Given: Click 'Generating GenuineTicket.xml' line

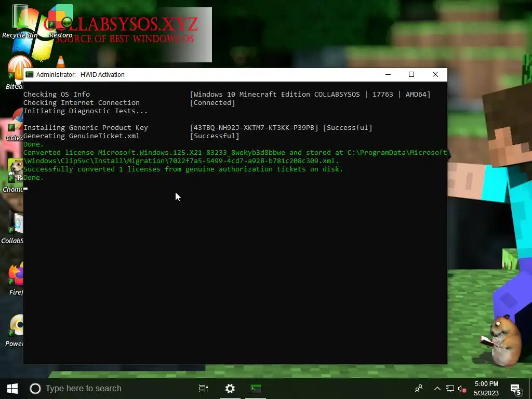Looking at the screenshot, I should (x=82, y=136).
